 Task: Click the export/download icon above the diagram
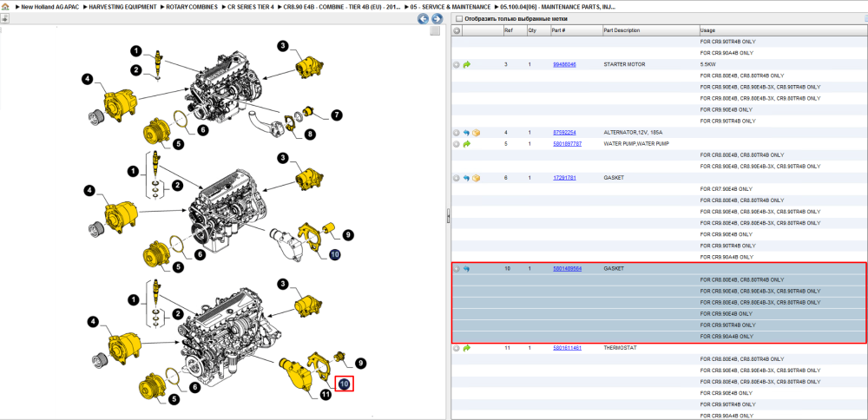tap(4, 18)
